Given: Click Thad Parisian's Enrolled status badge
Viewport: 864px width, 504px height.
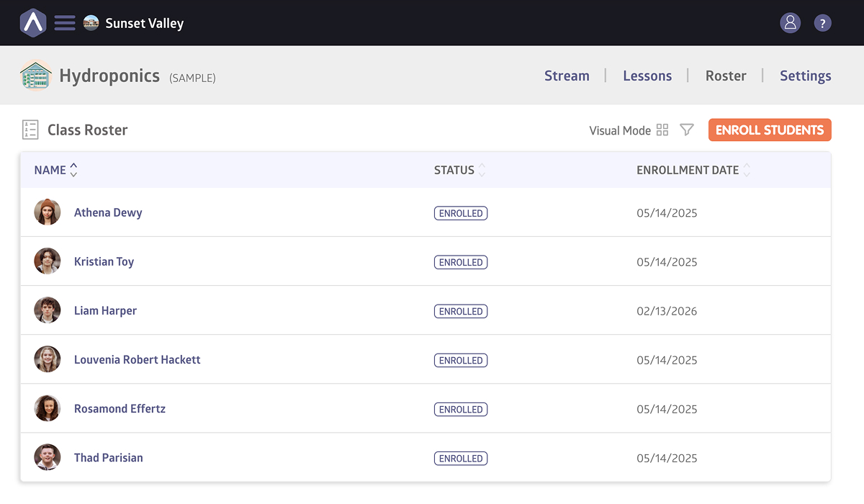Looking at the screenshot, I should point(461,458).
